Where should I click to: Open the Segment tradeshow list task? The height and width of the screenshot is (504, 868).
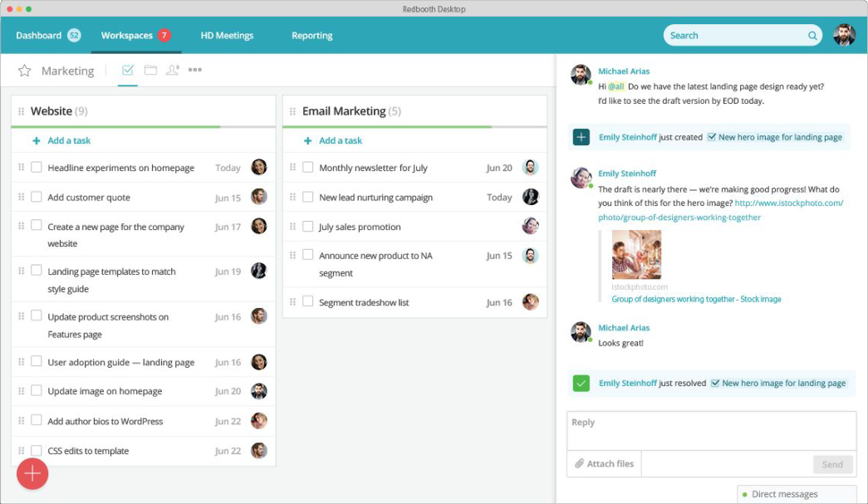(x=363, y=303)
